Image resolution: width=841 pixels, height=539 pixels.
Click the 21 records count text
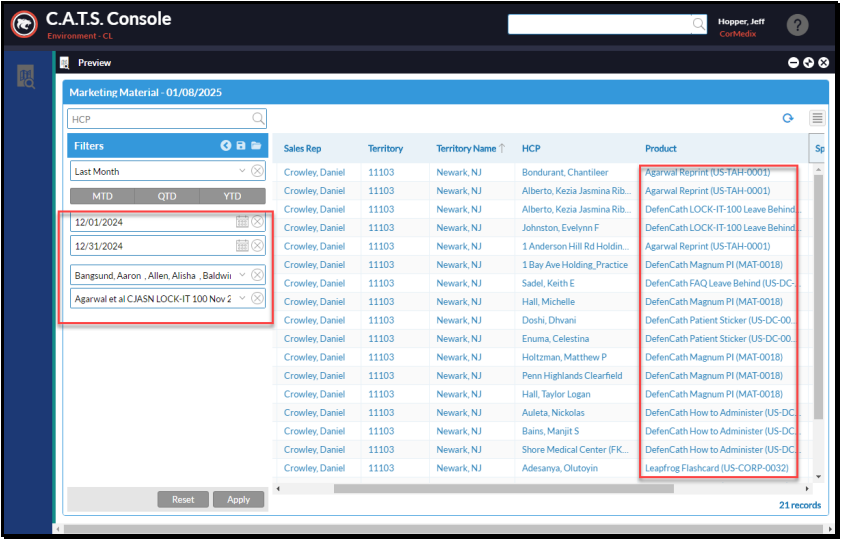[800, 505]
